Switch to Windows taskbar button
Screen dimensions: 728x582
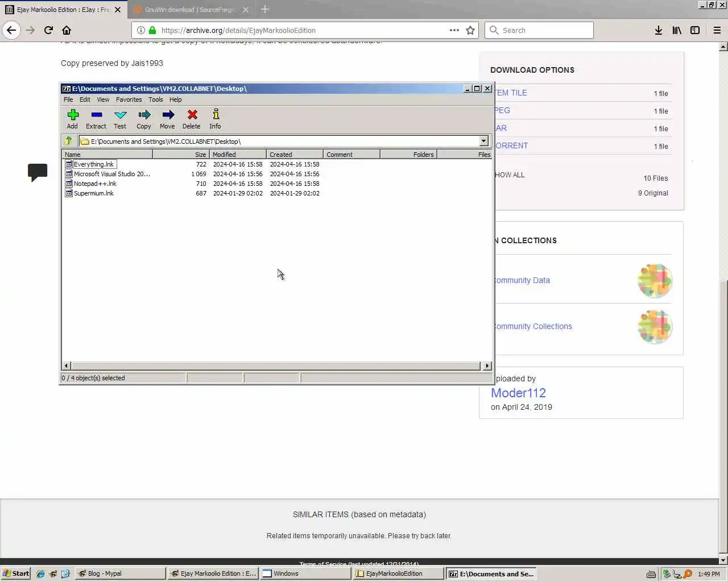tap(305, 573)
